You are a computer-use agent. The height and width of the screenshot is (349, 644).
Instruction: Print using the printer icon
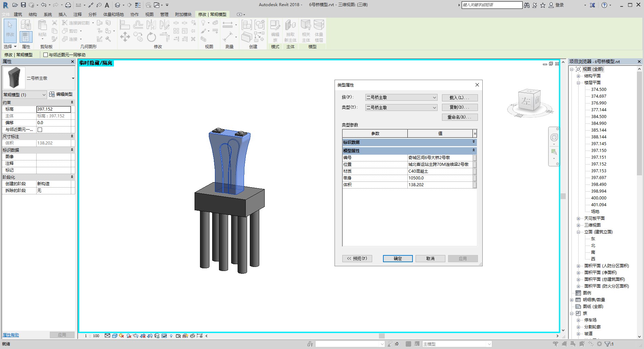[68, 5]
